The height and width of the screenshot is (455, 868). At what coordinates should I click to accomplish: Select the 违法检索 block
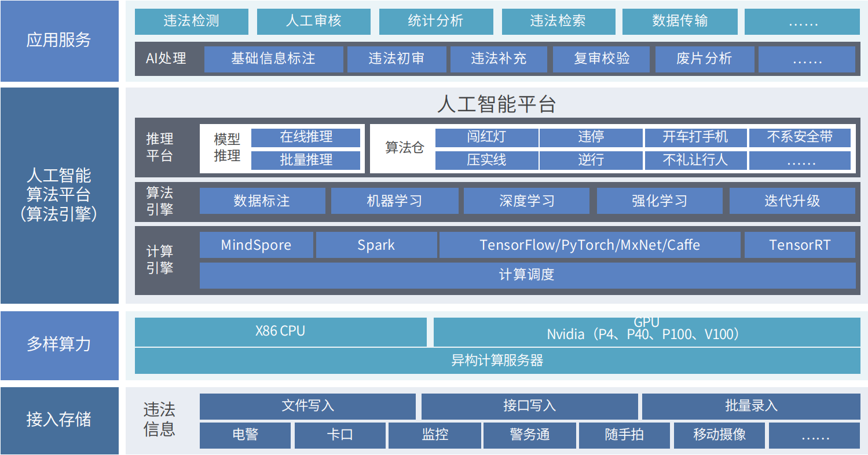pos(558,21)
